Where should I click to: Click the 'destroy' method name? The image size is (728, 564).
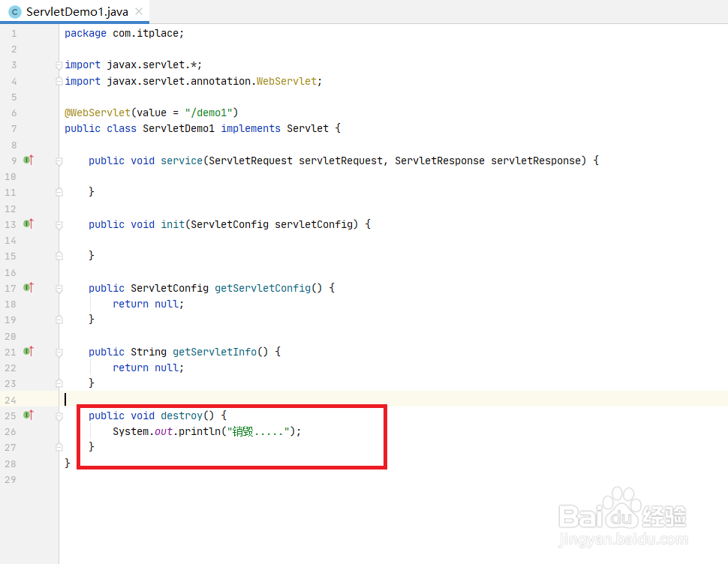click(182, 415)
